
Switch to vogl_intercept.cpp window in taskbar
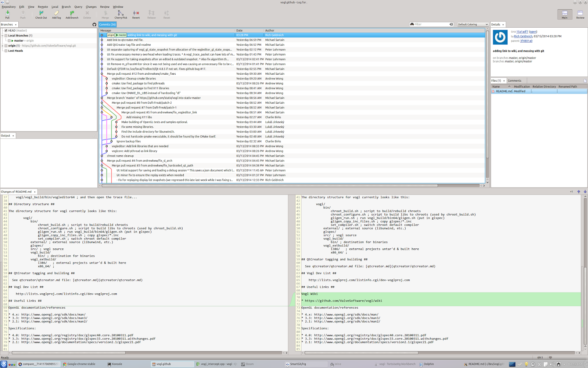pos(216,364)
